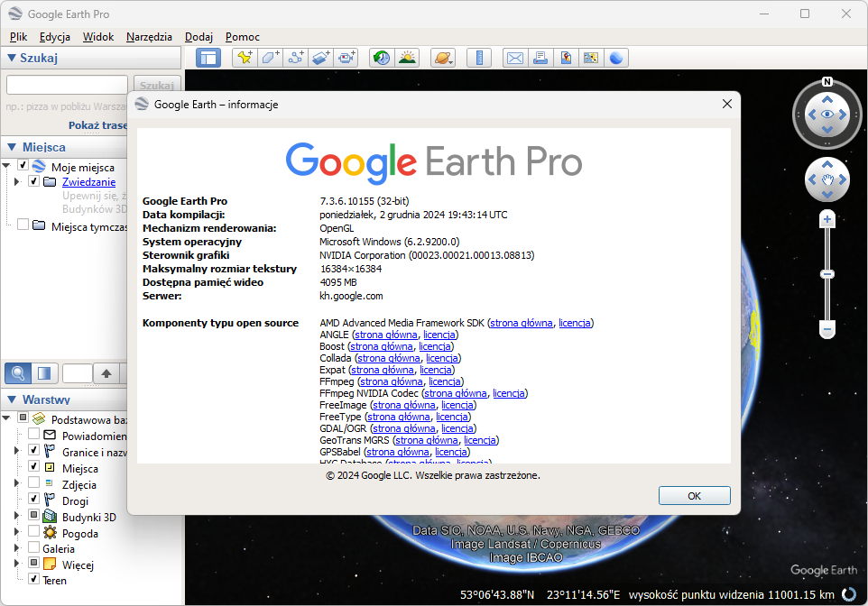The width and height of the screenshot is (868, 606).
Task: Open the Edycja menu
Action: [x=55, y=37]
